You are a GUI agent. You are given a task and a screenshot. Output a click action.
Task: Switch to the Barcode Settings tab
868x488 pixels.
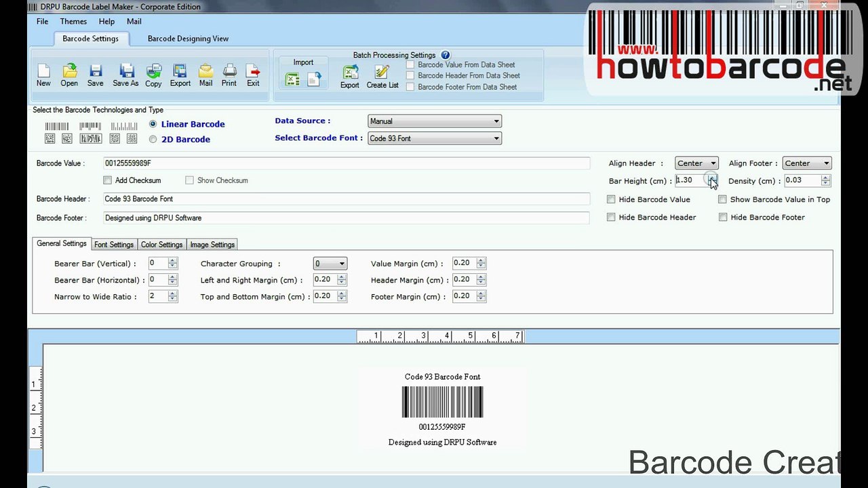[x=90, y=39]
